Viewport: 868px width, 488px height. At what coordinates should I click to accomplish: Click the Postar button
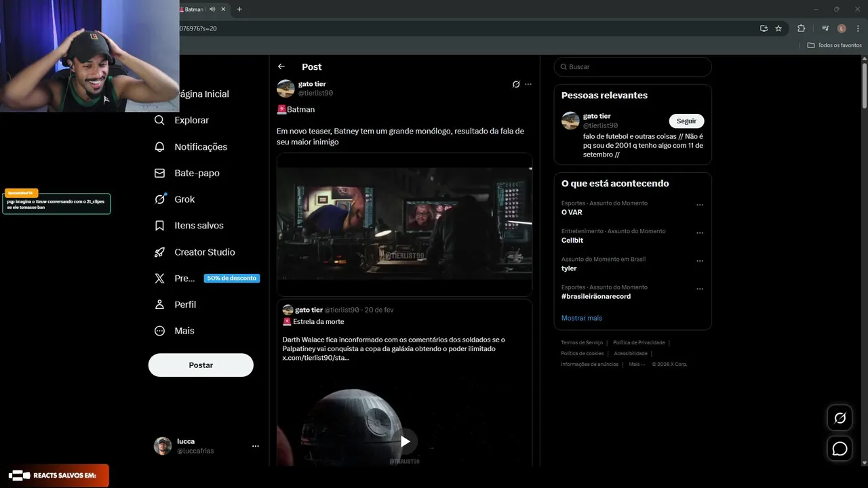(201, 365)
